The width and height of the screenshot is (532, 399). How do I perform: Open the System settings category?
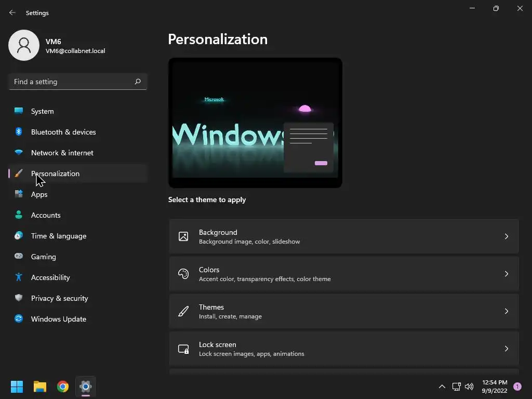click(x=78, y=111)
